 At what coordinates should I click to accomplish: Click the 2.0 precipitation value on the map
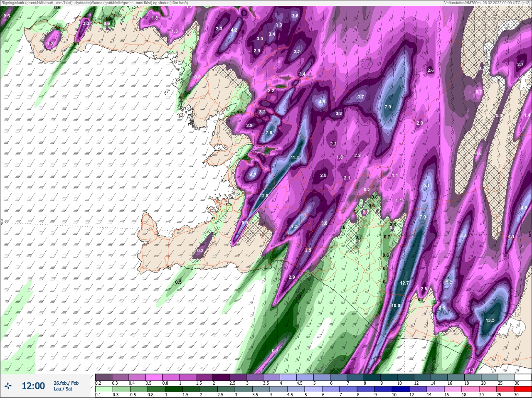[420, 123]
